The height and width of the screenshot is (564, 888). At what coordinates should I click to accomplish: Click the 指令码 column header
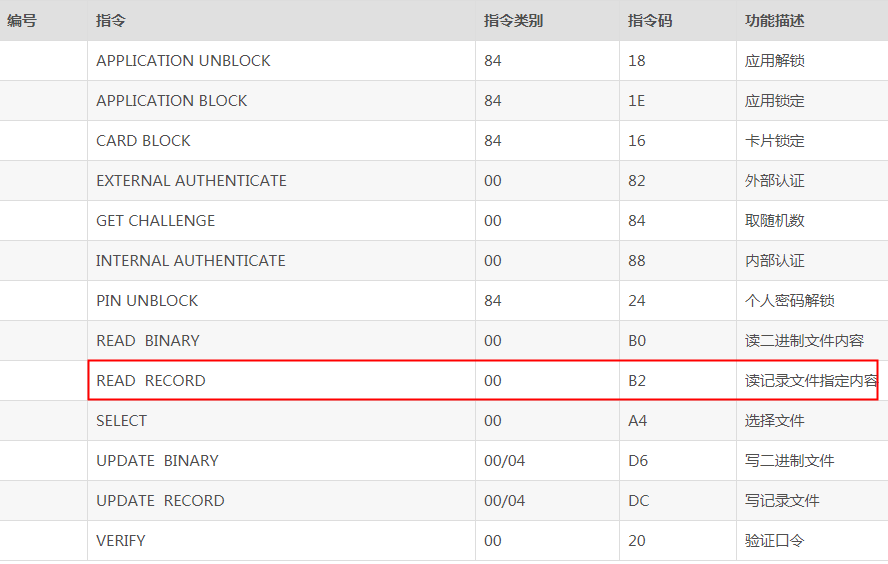[650, 21]
